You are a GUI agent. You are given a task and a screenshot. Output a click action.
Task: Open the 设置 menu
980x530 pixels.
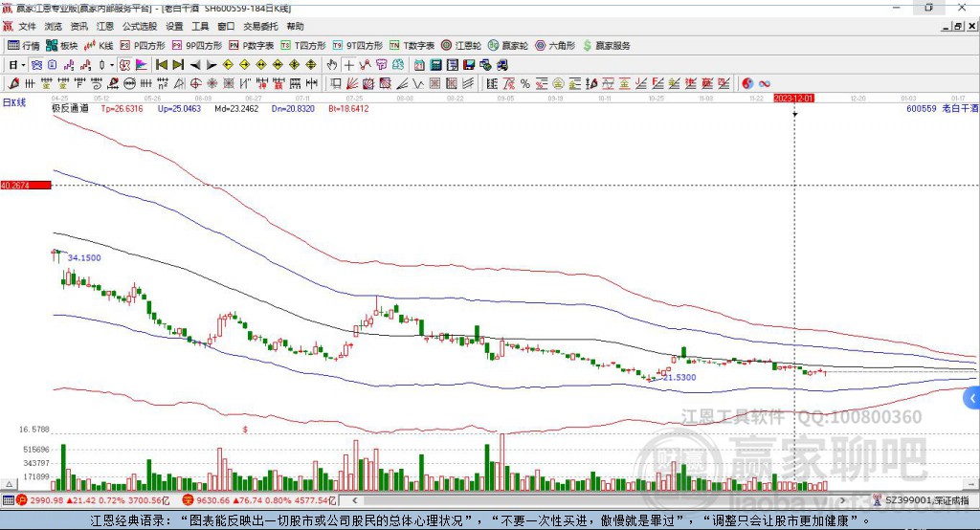(x=174, y=26)
